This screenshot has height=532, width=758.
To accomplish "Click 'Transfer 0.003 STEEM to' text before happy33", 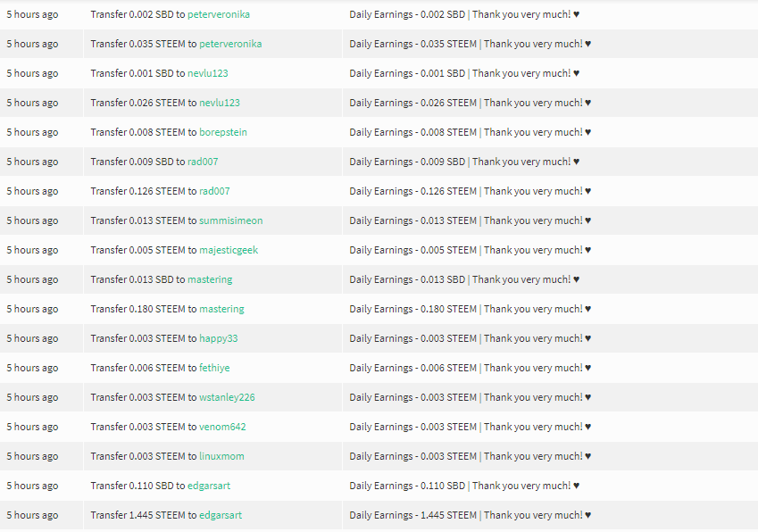I will [144, 338].
